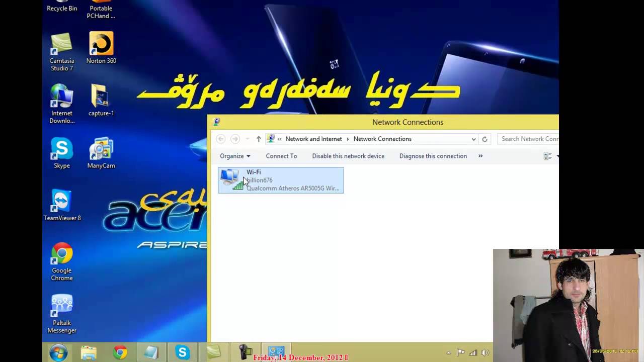Screen dimensions: 644x362
Task: Go forward in Network Connections window
Action: click(x=235, y=139)
